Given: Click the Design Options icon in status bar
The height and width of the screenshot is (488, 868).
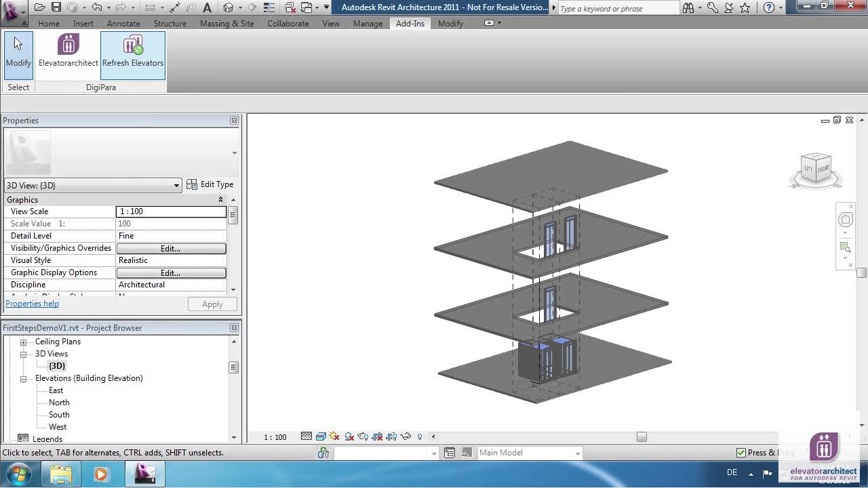Looking at the screenshot, I should point(450,453).
